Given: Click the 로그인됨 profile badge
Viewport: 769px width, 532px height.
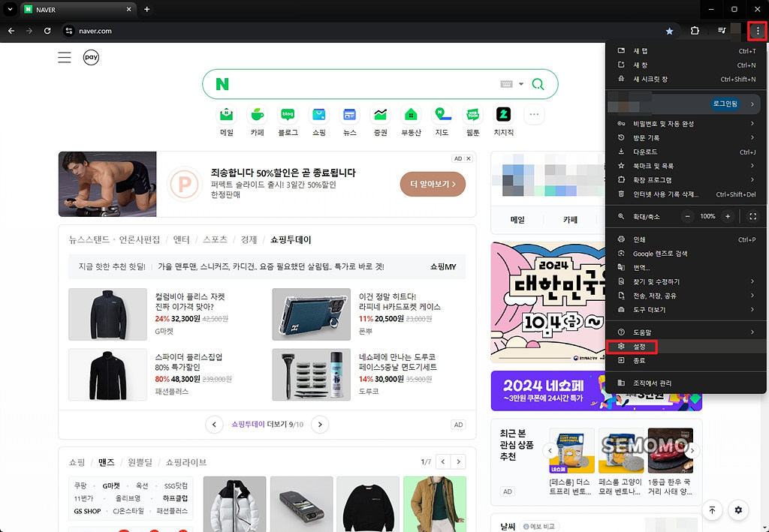Looking at the screenshot, I should tap(725, 104).
